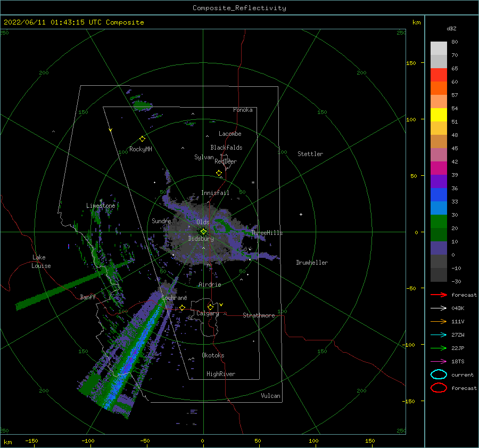Image resolution: width=479 pixels, height=448 pixels.
Task: Click the Composite_Reflectivity title text
Action: 239,8
